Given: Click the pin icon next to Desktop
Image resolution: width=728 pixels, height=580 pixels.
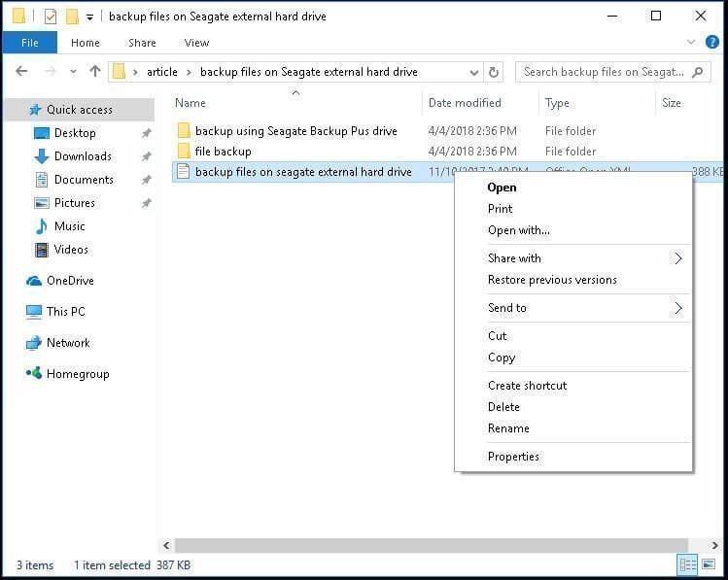Looking at the screenshot, I should [146, 134].
